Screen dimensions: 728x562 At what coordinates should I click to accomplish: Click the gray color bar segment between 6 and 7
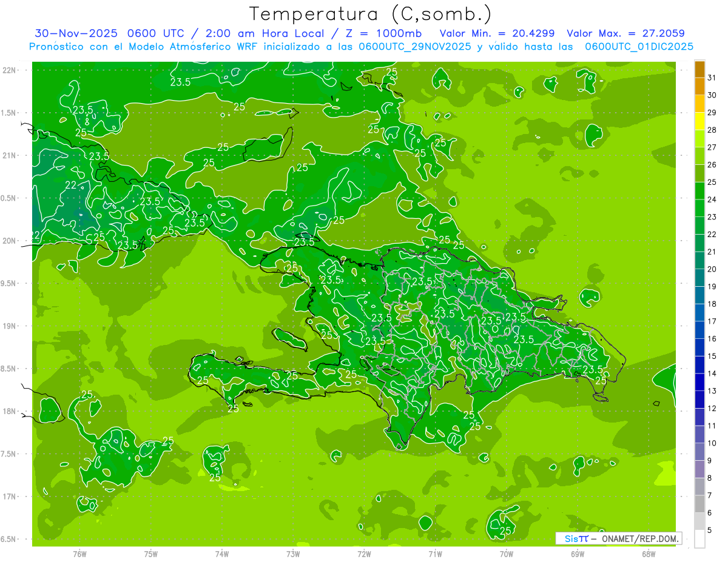point(699,504)
